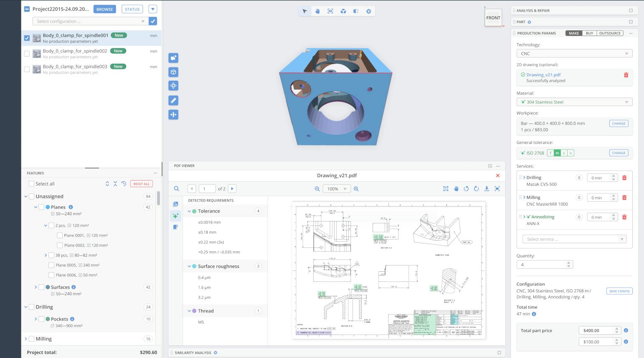This screenshot has height=358, width=644.
Task: Expand the Milling features group
Action: (26, 339)
